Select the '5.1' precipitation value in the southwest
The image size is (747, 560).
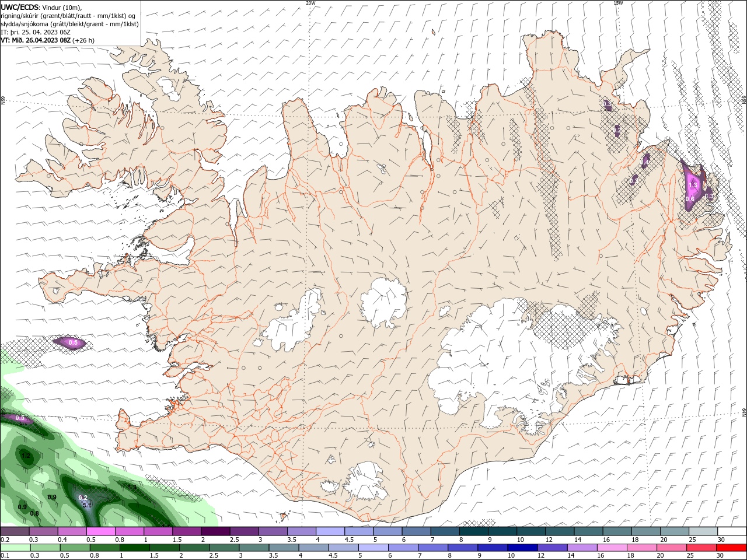click(87, 505)
